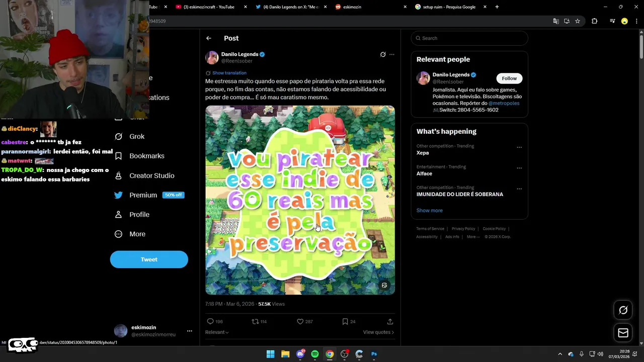Click the 50% off Premium badge
The width and height of the screenshot is (644, 362).
173,195
